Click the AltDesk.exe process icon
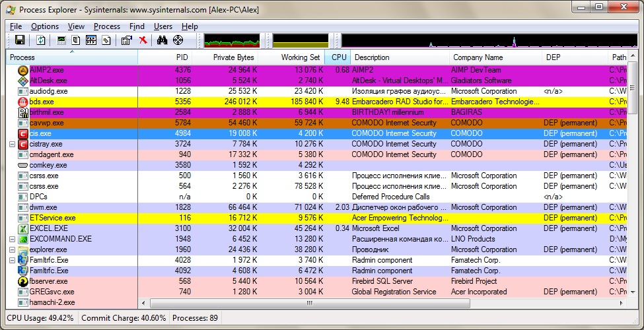This screenshot has width=644, height=330. click(x=22, y=81)
